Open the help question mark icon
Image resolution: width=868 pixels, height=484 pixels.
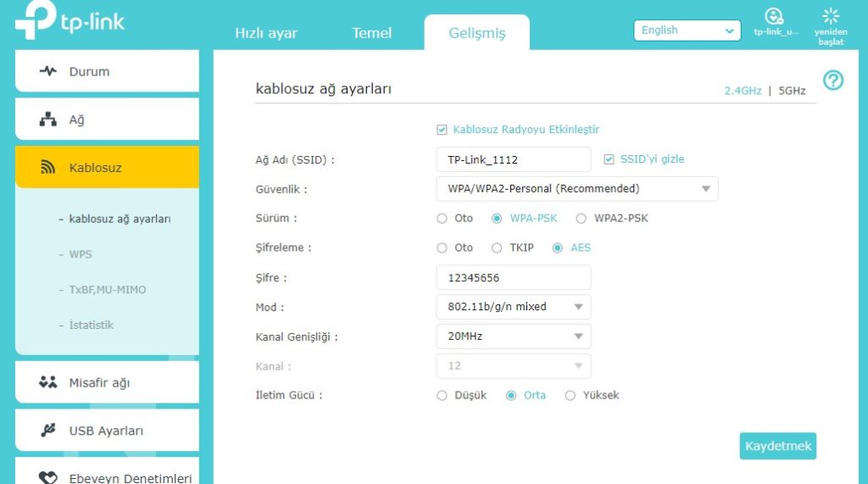tap(833, 81)
